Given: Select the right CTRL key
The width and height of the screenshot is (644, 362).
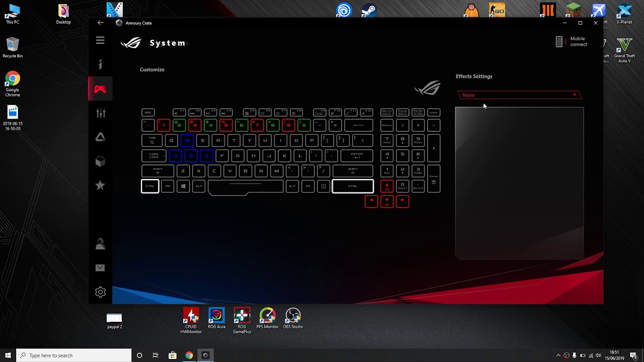Looking at the screenshot, I should coord(353,186).
